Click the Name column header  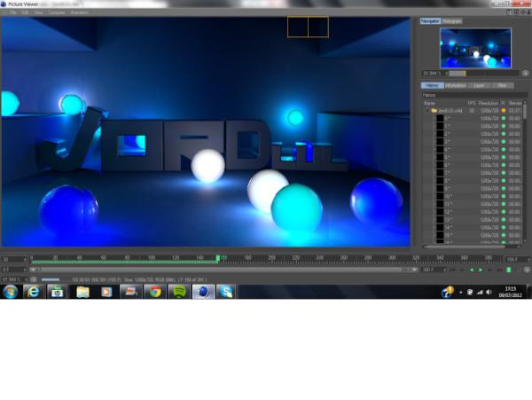[429, 103]
